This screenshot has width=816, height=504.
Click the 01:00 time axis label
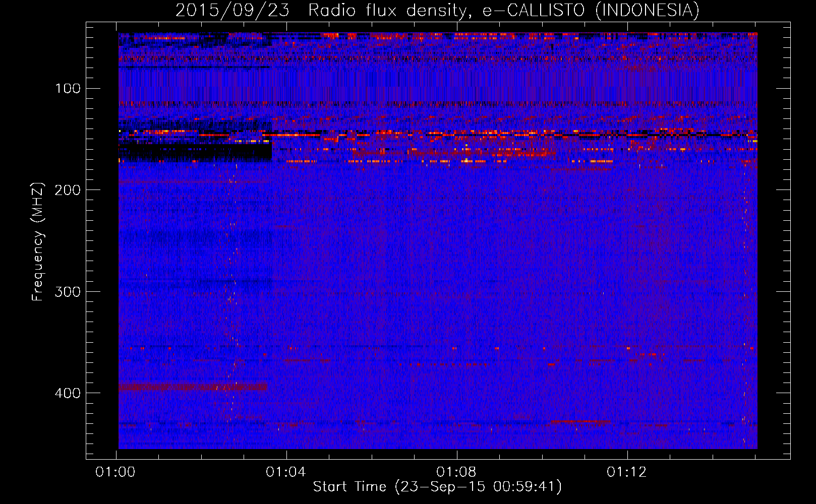115,472
